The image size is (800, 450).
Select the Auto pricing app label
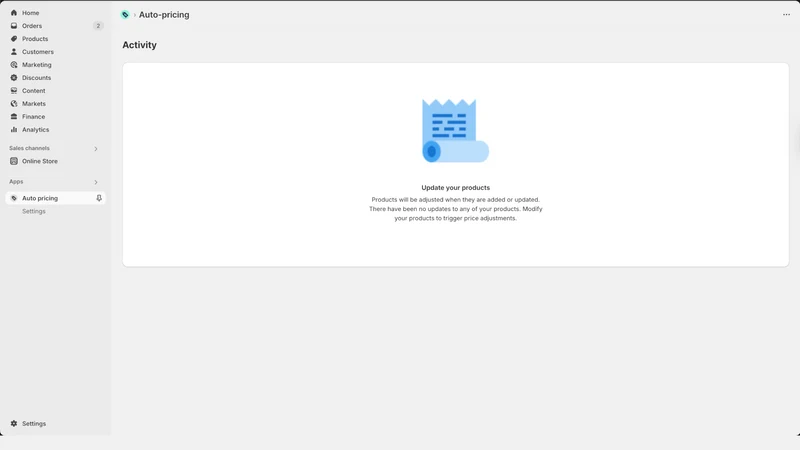point(40,198)
